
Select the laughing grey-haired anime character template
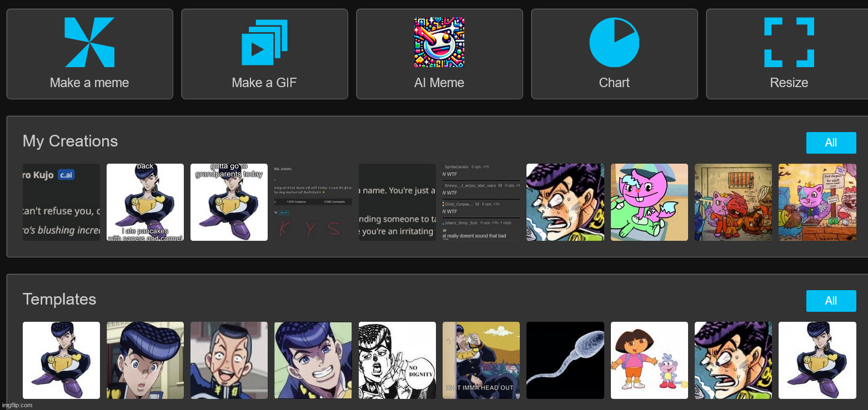229,360
